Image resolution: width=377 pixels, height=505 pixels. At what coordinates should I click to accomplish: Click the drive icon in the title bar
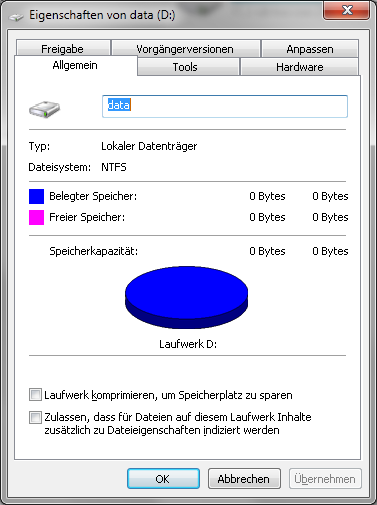[x=16, y=16]
